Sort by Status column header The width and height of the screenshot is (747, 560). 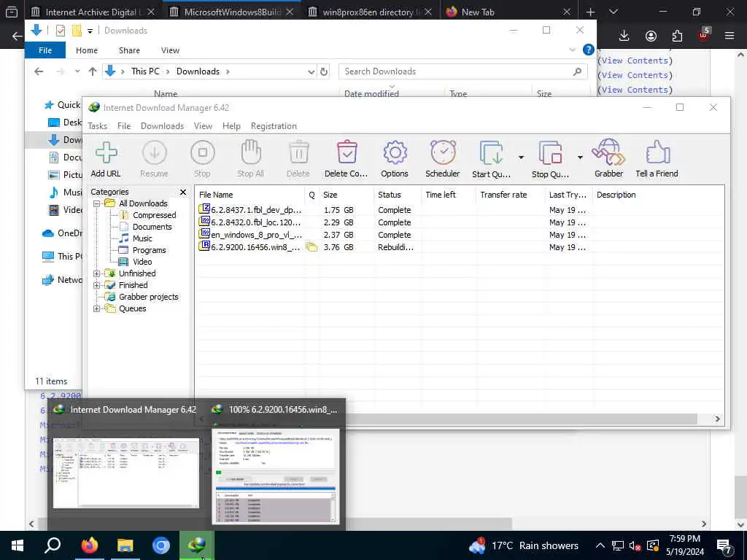point(398,195)
